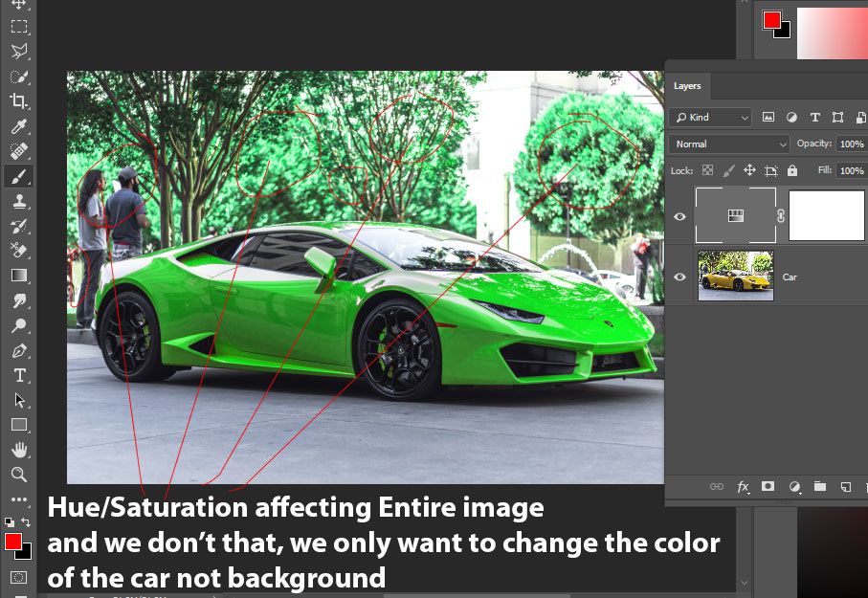This screenshot has width=868, height=598.
Task: Switch to the Layers tab
Action: point(687,86)
